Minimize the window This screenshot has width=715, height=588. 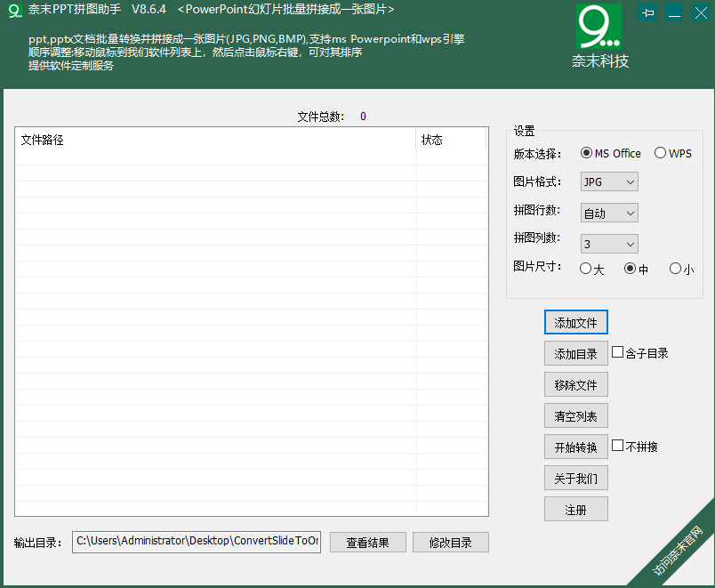tap(674, 13)
